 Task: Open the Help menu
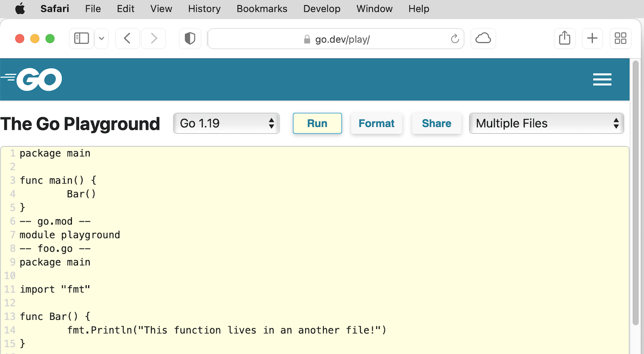point(419,9)
